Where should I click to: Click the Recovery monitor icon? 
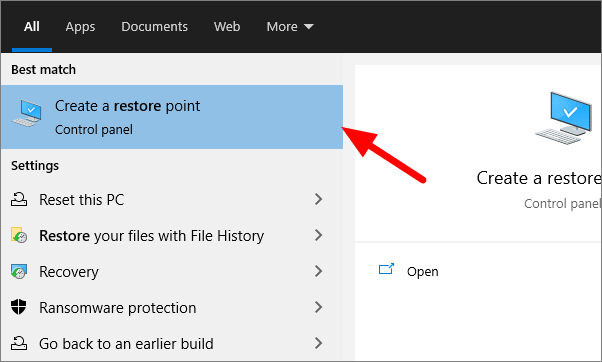(19, 271)
